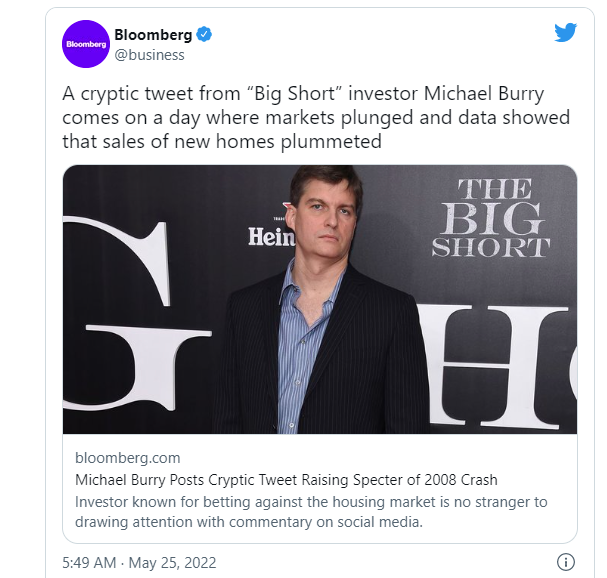Open the Bloomberg purple profile avatar
Viewport: 607px width, 578px height.
[x=86, y=44]
